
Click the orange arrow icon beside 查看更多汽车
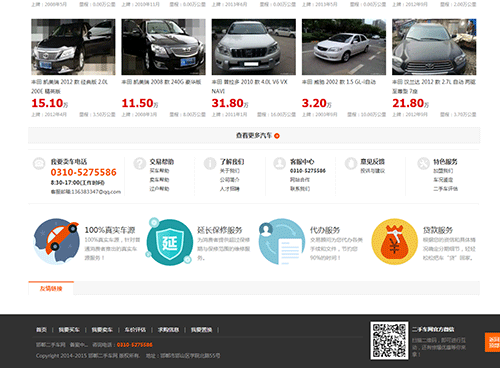(277, 136)
